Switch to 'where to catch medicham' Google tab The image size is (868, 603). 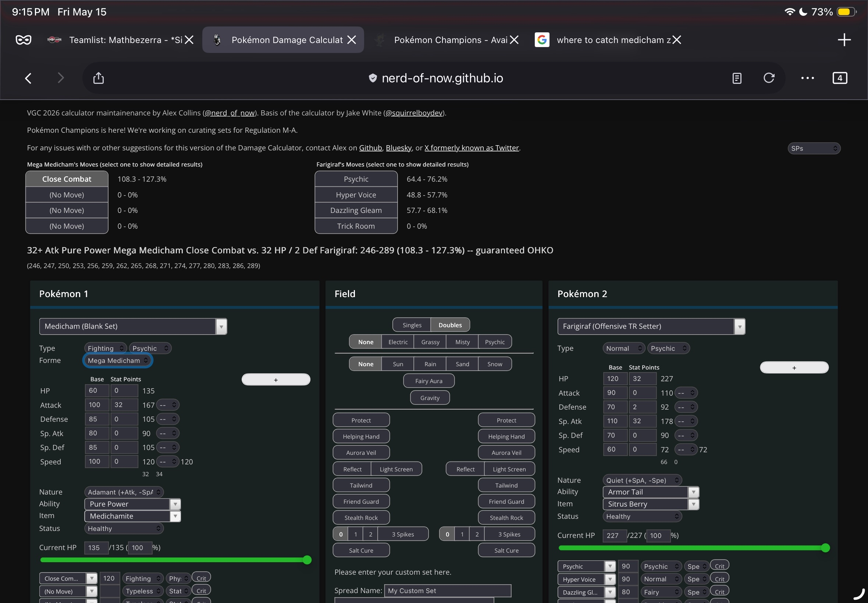point(608,40)
